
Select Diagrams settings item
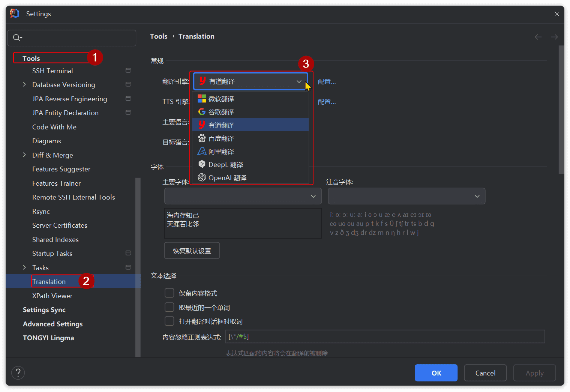click(46, 141)
